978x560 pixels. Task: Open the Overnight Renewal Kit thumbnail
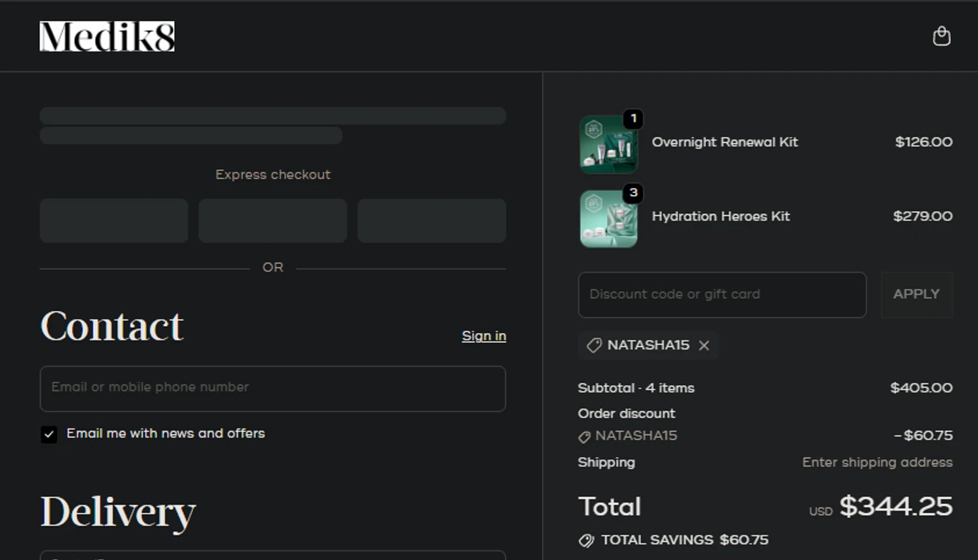[608, 144]
